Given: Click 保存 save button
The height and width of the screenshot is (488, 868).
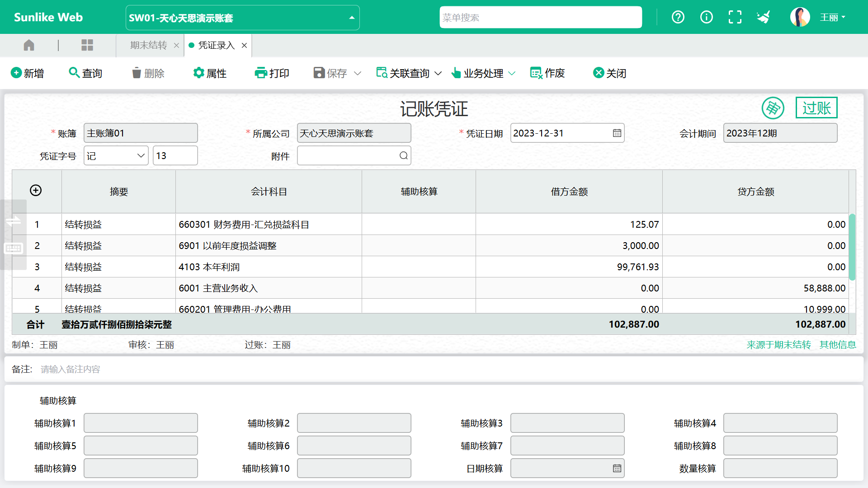Looking at the screenshot, I should [330, 73].
